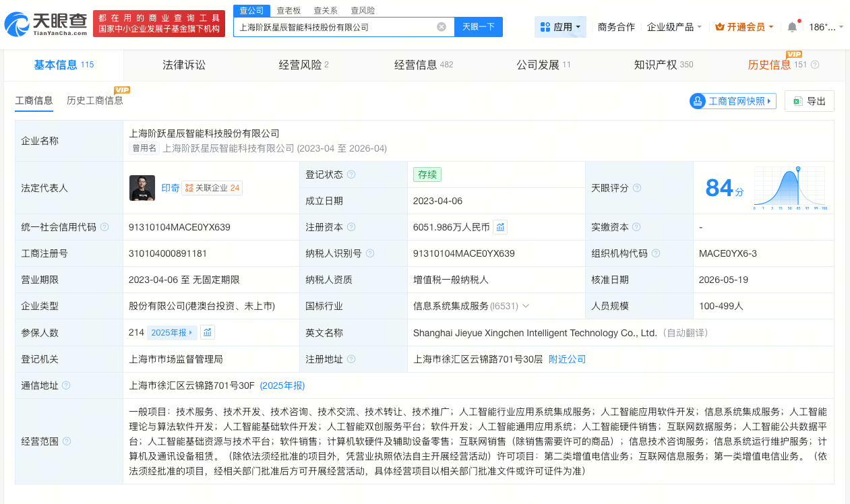Click the 84分 score value
The height and width of the screenshot is (504, 850).
coord(725,188)
